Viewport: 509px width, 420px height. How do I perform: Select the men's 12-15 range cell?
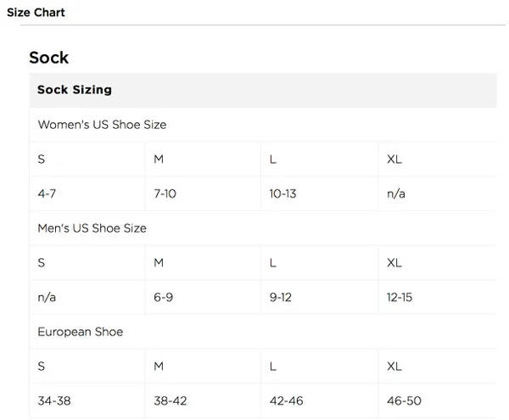click(437, 297)
